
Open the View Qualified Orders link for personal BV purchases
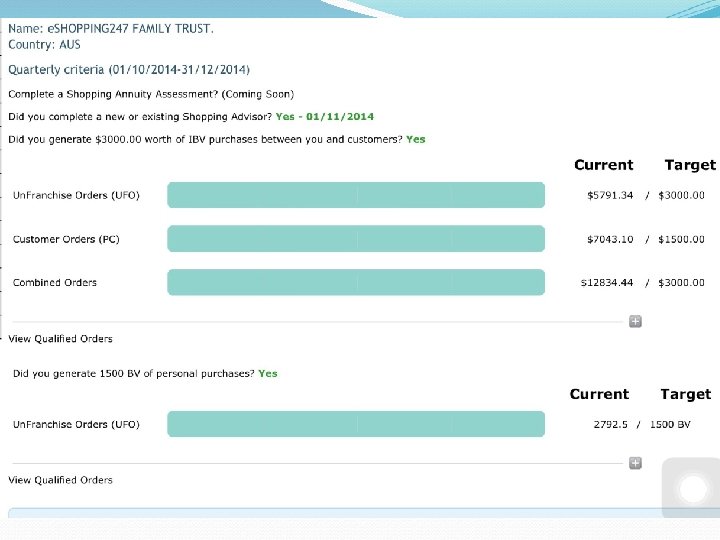point(61,480)
